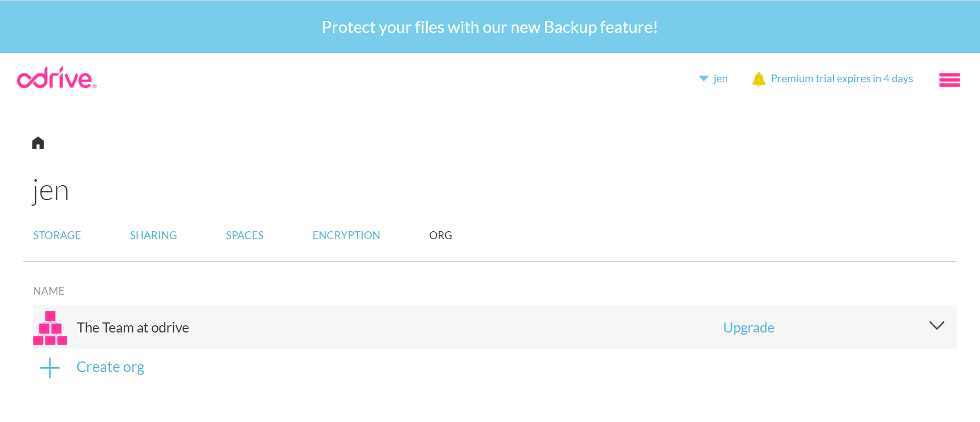
Task: Open the pink hamburger menu
Action: (949, 80)
